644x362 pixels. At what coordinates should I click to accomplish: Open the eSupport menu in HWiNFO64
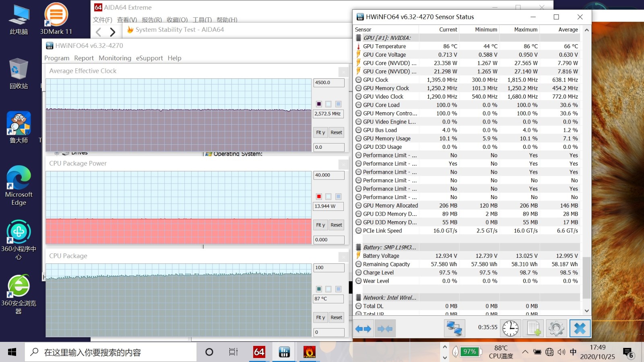[149, 58]
